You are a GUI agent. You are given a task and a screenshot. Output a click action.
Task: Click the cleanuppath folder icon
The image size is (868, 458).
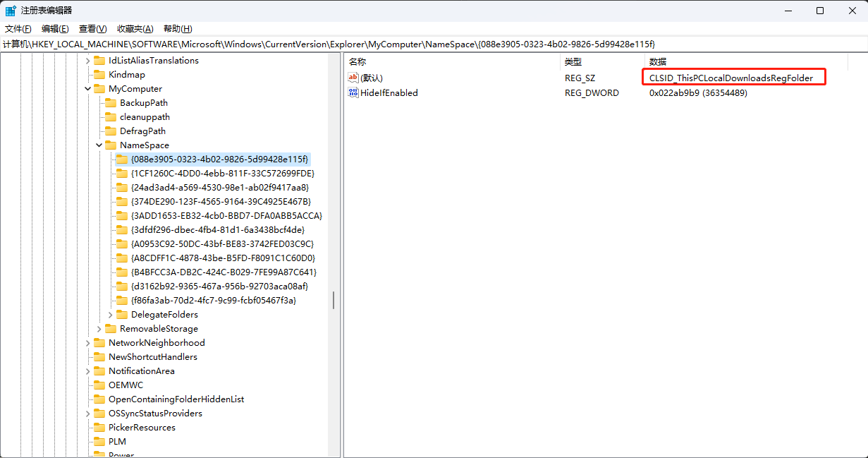tap(111, 117)
